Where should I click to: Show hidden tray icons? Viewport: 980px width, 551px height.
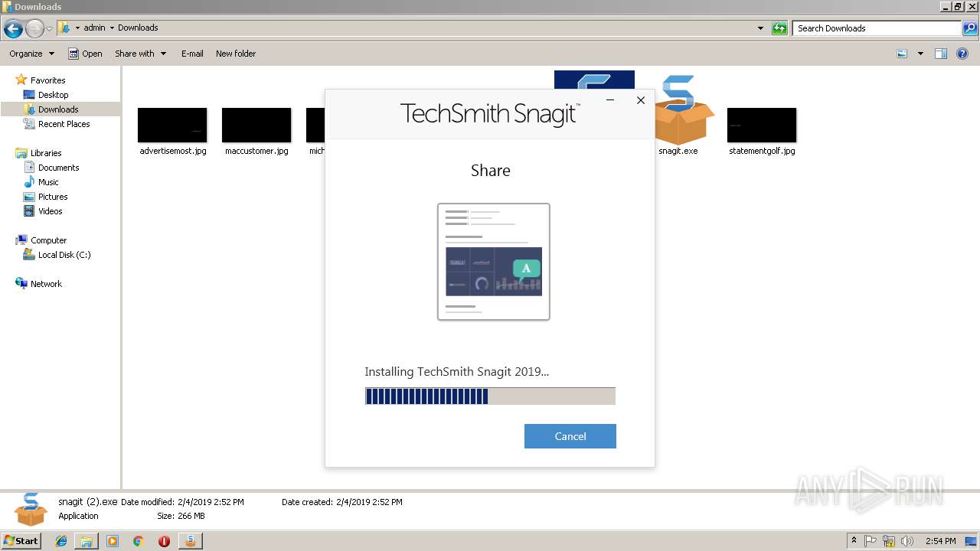(854, 541)
